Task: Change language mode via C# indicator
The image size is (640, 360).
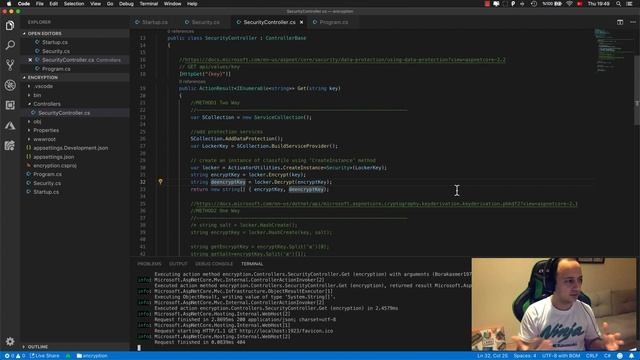Action: [x=607, y=356]
